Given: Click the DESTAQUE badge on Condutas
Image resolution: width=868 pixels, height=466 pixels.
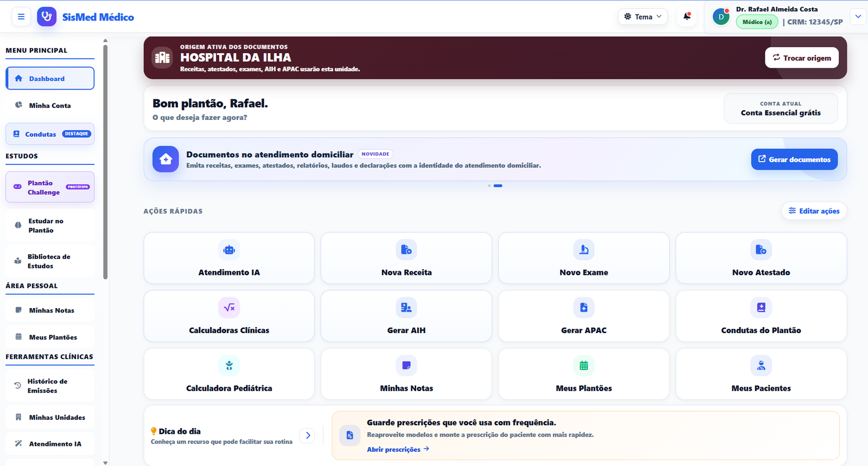Looking at the screenshot, I should [76, 134].
